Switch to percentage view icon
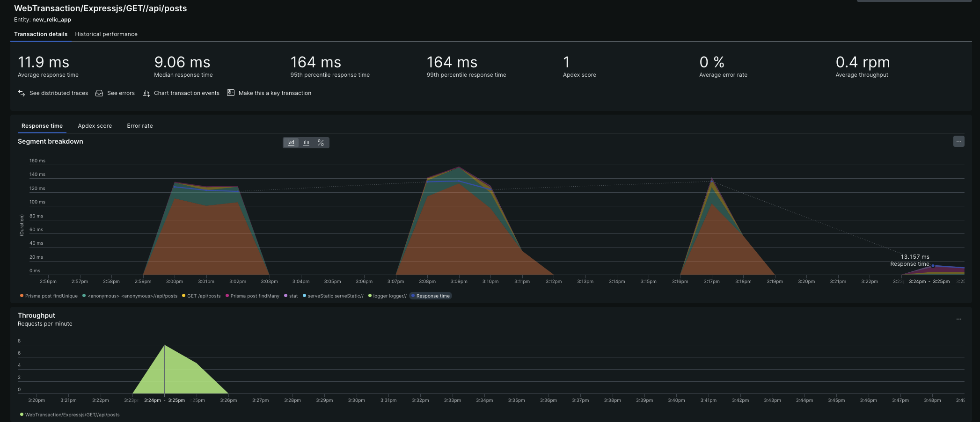Image resolution: width=980 pixels, height=422 pixels. [x=321, y=143]
